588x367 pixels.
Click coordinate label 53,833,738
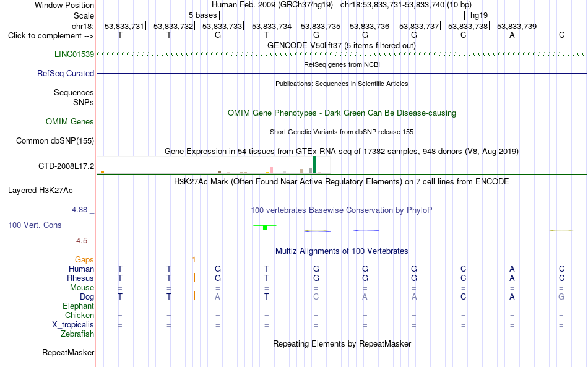click(x=468, y=26)
